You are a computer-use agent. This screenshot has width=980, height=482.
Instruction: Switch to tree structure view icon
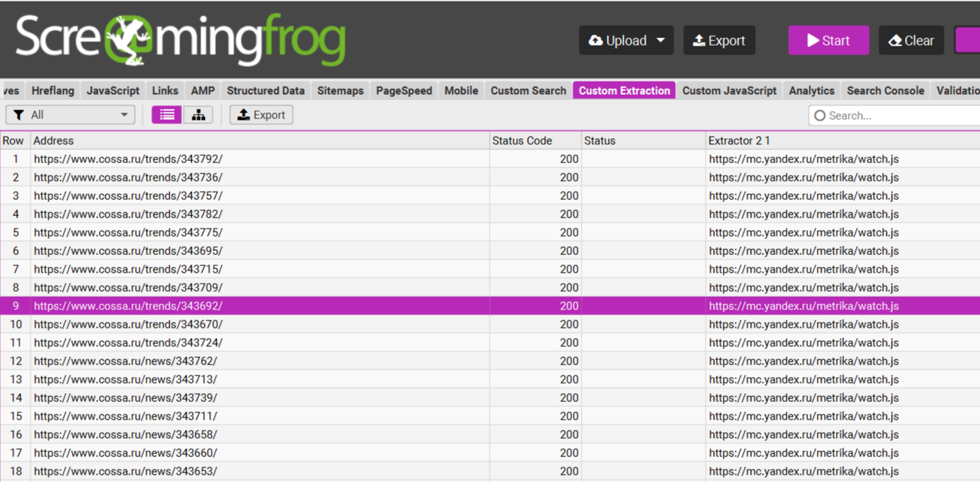[198, 115]
